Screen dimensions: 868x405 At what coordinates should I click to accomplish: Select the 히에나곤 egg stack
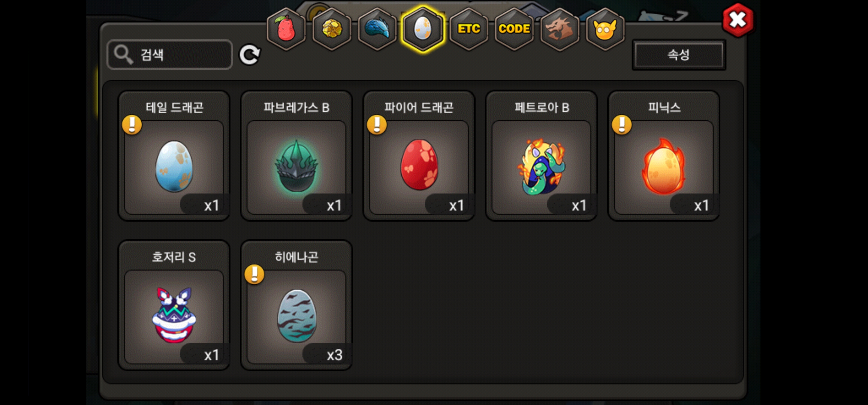pos(297,305)
